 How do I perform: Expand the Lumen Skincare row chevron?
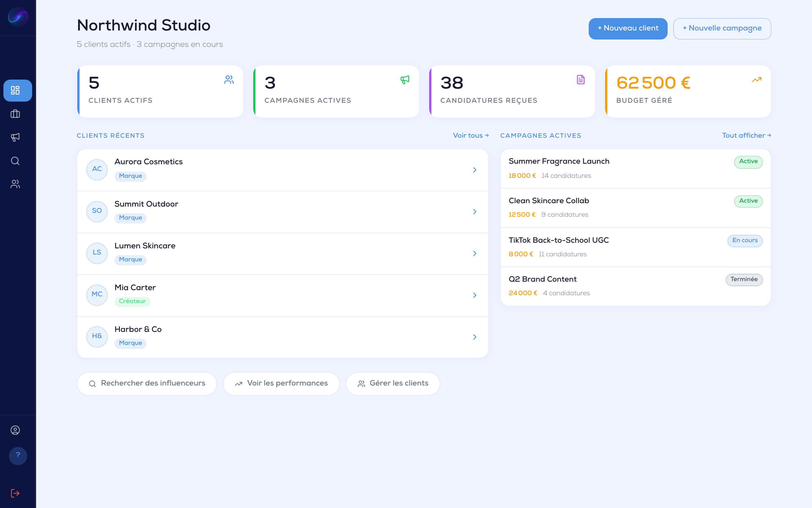pyautogui.click(x=475, y=253)
